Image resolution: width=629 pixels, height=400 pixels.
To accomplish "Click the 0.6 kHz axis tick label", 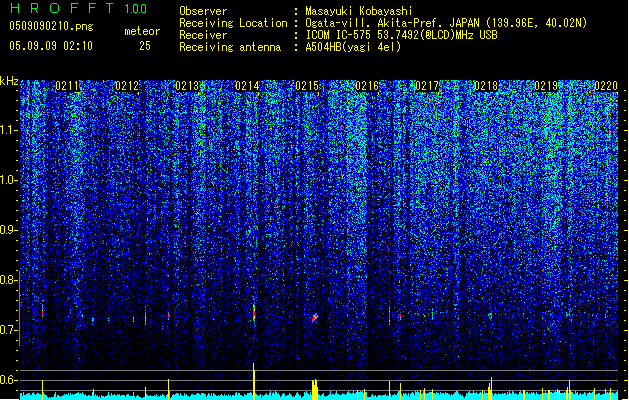I will [7, 380].
